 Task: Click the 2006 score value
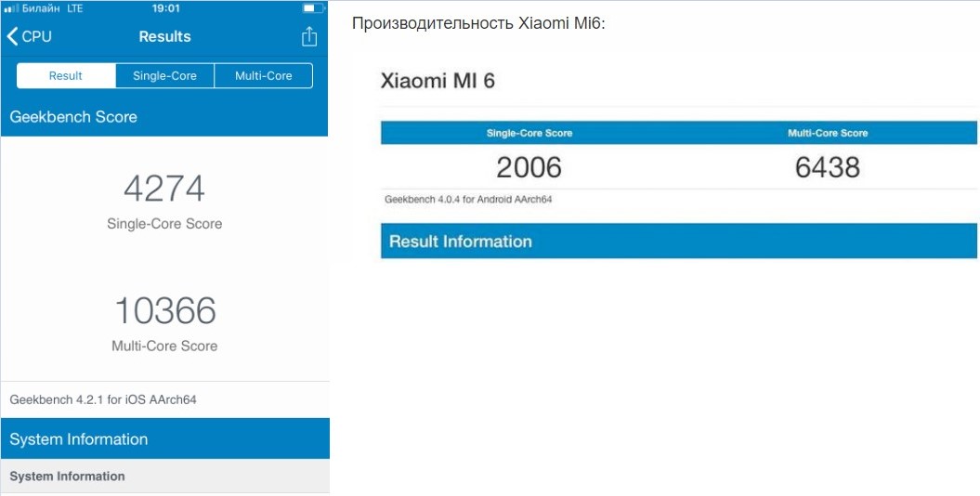point(529,167)
